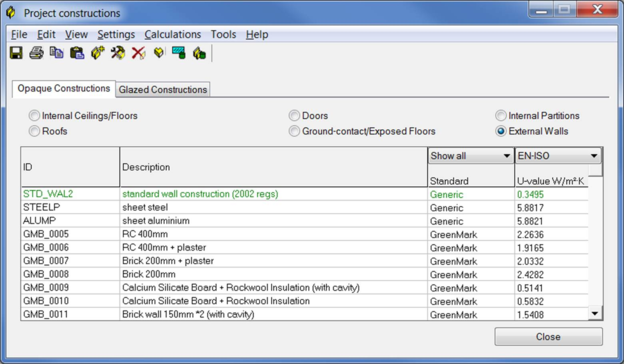Select the GMB_0005 row ID
This screenshot has height=364, width=624.
(46, 234)
